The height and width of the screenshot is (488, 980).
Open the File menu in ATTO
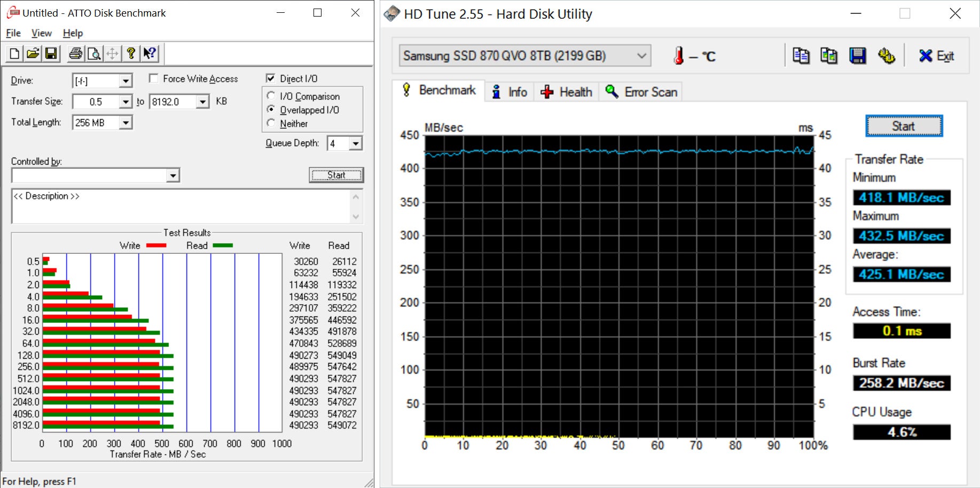tap(13, 33)
